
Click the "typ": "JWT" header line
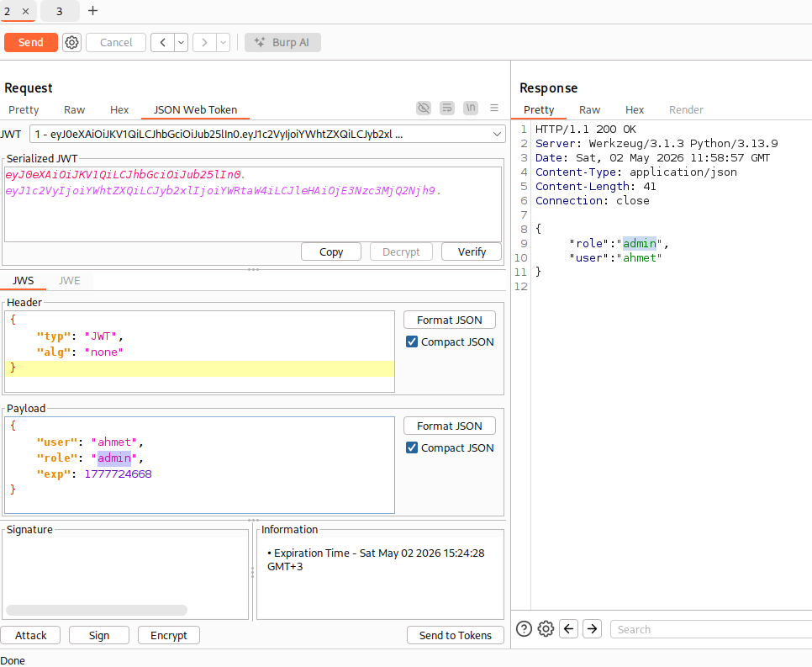[79, 336]
